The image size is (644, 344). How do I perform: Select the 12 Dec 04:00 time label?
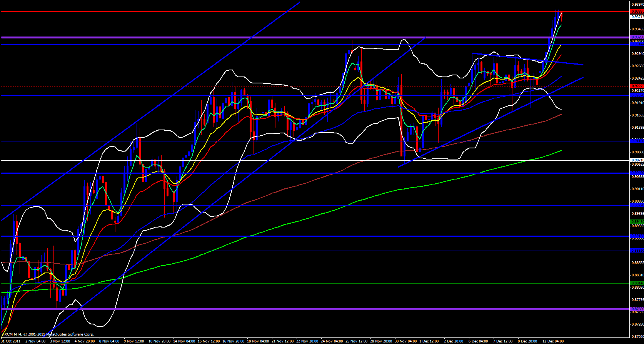553,341
